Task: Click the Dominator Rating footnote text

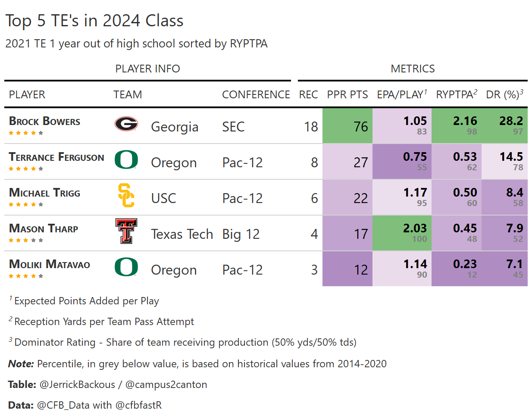Action: (185, 342)
